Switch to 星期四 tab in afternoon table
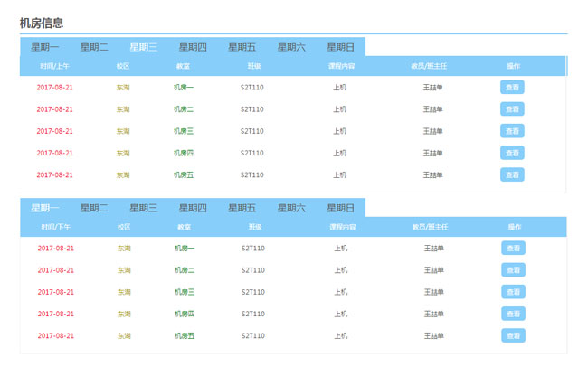588x376 pixels. [x=193, y=208]
